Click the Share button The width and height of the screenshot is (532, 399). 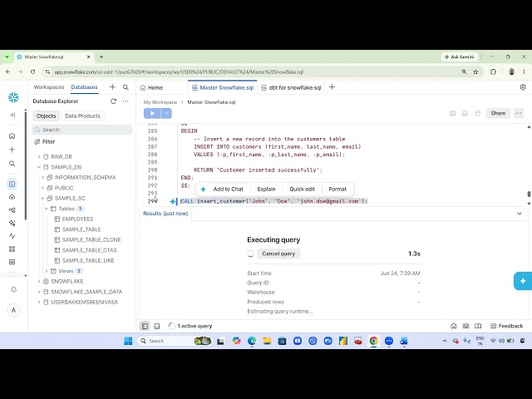click(x=498, y=113)
